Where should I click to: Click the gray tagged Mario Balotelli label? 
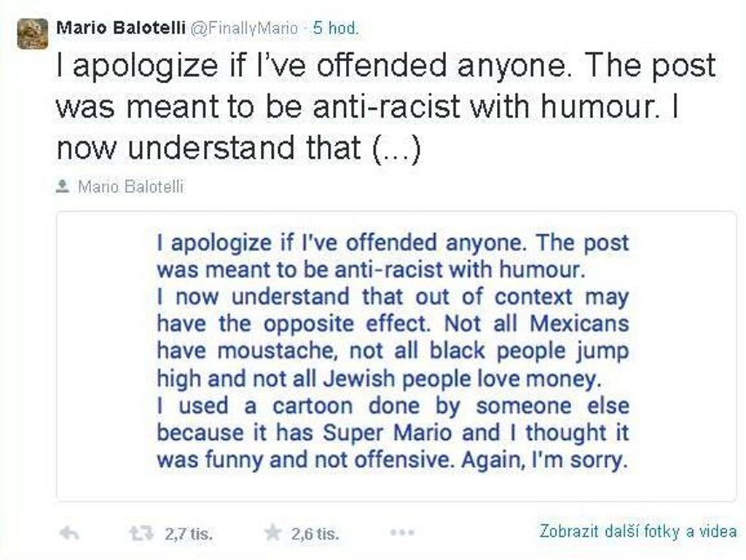(x=130, y=187)
